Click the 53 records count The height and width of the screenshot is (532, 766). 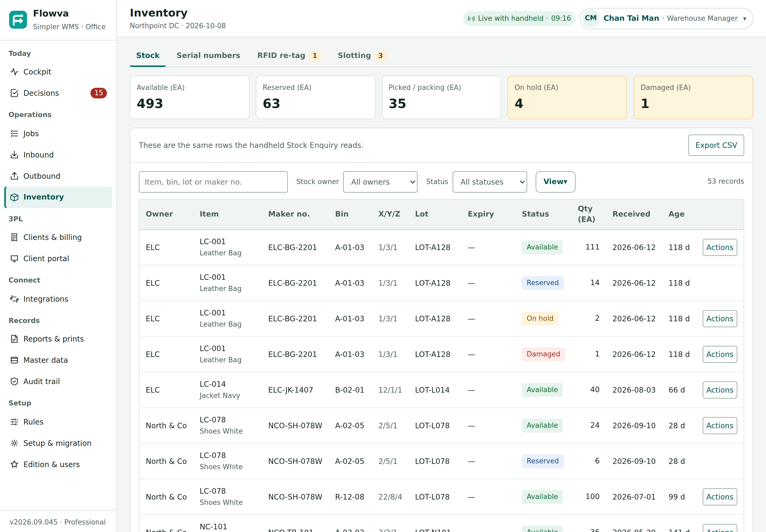(725, 181)
